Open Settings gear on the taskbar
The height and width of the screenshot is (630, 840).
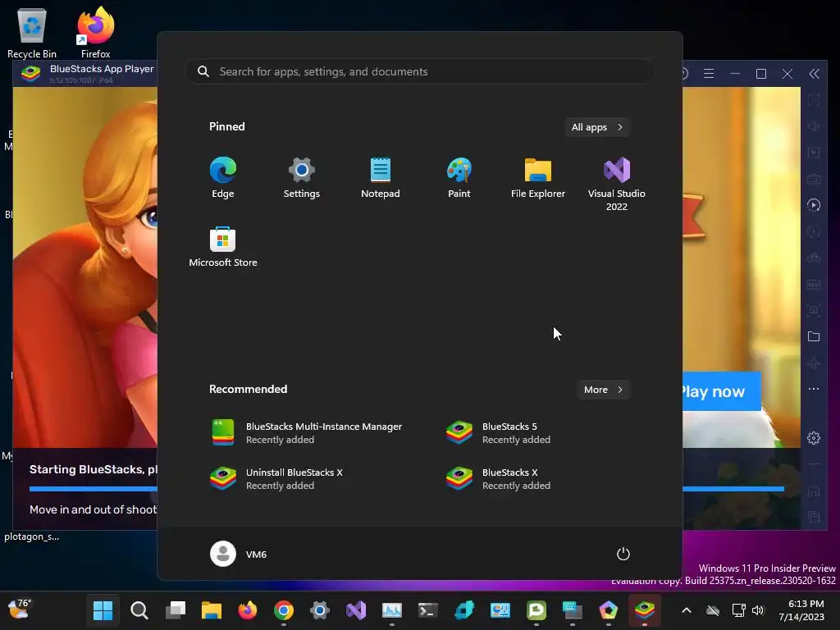tap(319, 609)
